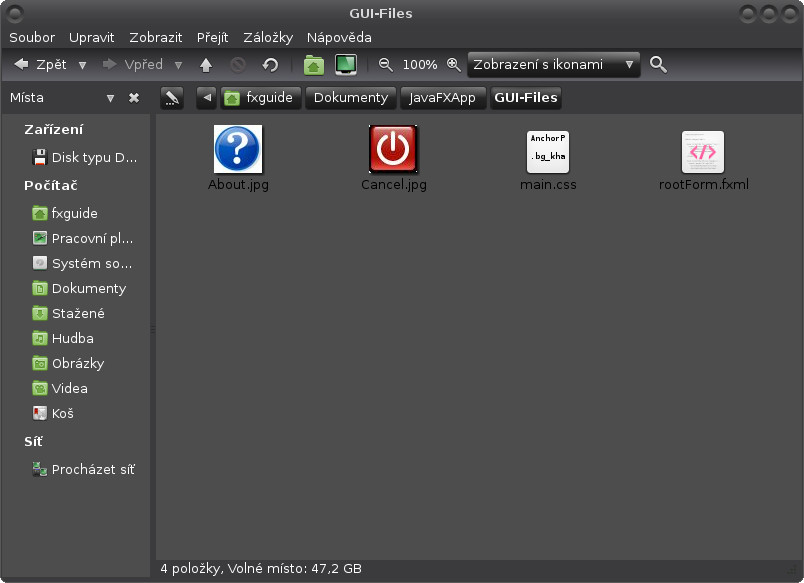The width and height of the screenshot is (804, 583).
Task: Open the Zobrazit menu
Action: pyautogui.click(x=155, y=37)
